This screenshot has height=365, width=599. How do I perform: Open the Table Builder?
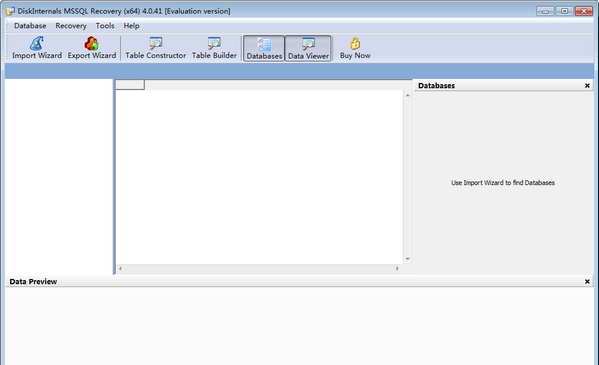[214, 48]
